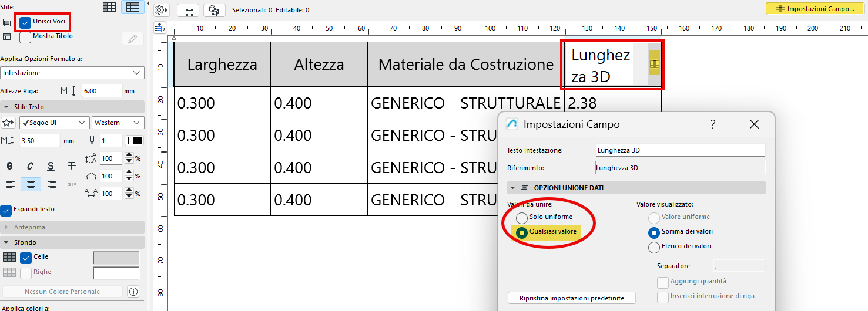Image resolution: width=868 pixels, height=311 pixels.
Task: Uncheck the Unisci Voci checkbox
Action: (25, 22)
